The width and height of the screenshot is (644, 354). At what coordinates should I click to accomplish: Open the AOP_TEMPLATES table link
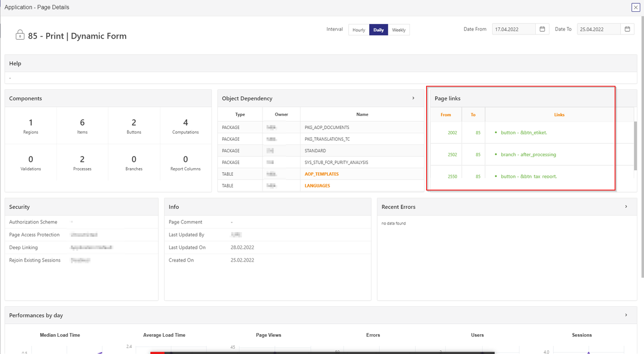click(321, 174)
